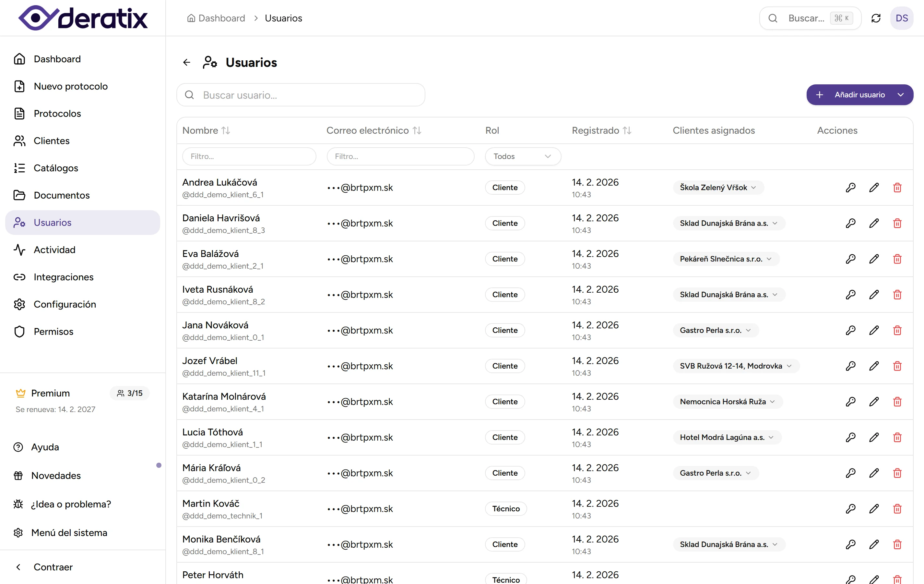This screenshot has width=924, height=584.
Task: Sort the table by Nombre column
Action: 226,130
